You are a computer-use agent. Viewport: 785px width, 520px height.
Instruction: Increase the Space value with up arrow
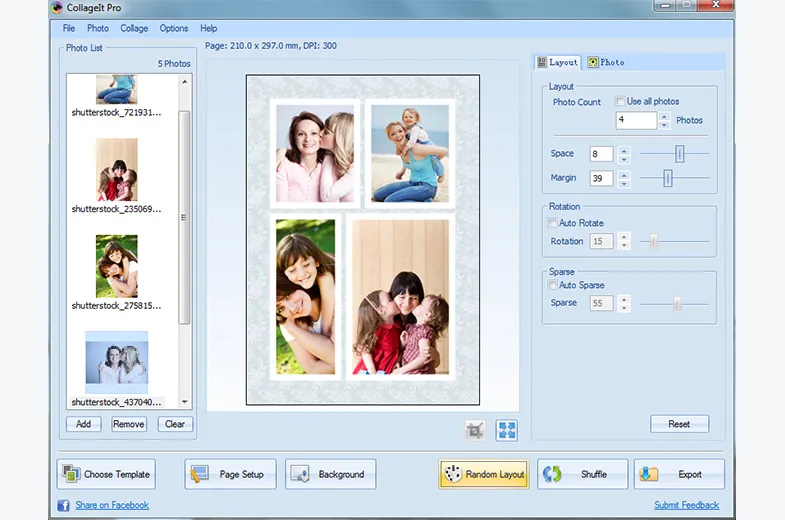point(624,150)
